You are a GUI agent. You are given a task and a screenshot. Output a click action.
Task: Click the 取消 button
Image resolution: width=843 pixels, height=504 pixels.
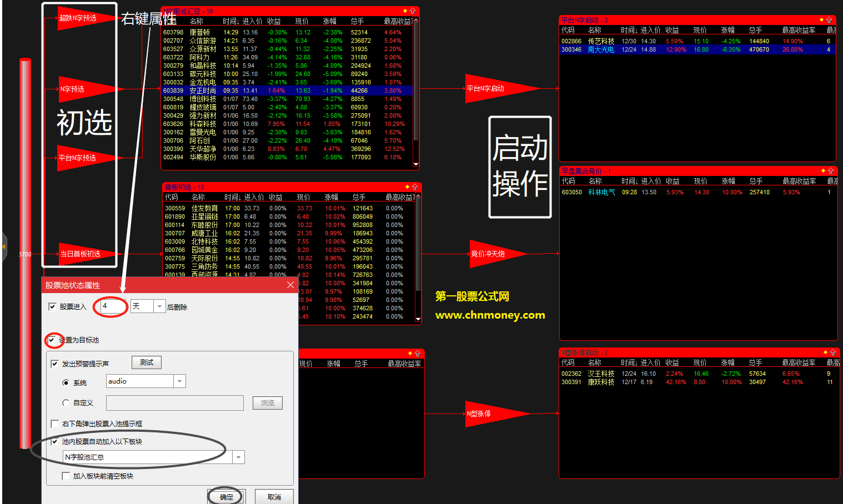pyautogui.click(x=274, y=497)
